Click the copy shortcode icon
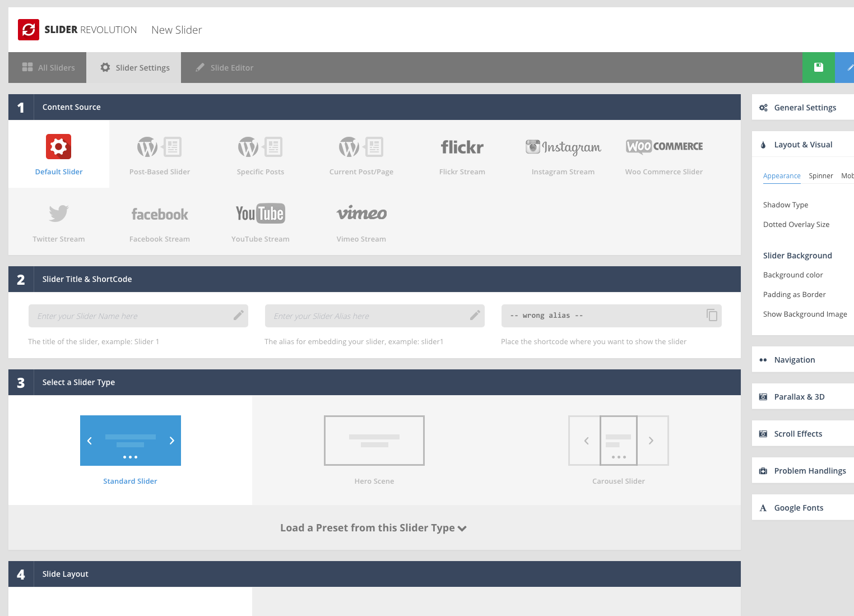The height and width of the screenshot is (616, 854). (x=712, y=315)
